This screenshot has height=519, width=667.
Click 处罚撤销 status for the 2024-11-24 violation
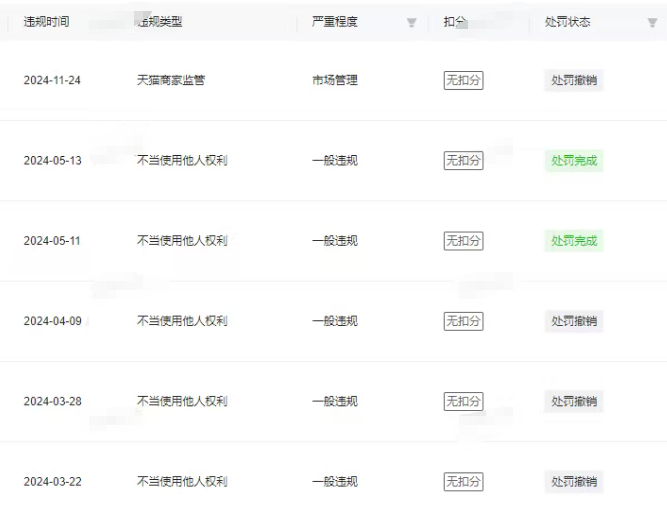tap(574, 80)
